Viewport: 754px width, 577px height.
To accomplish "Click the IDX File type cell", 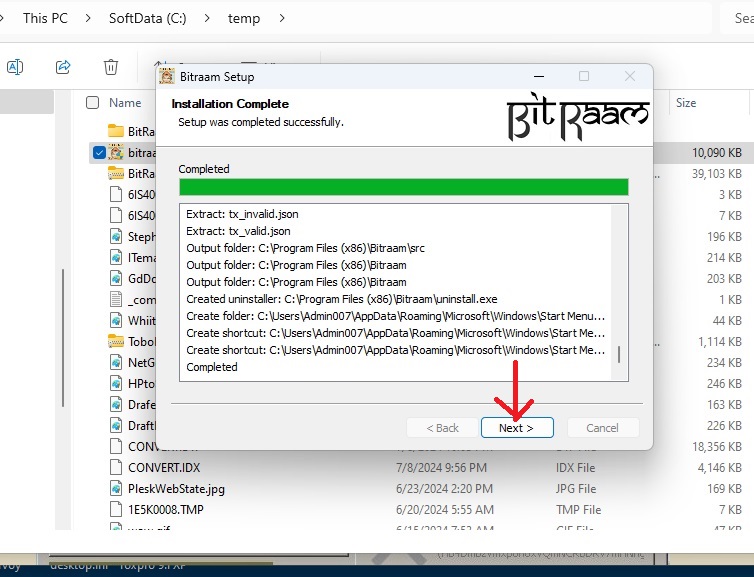I will click(576, 467).
